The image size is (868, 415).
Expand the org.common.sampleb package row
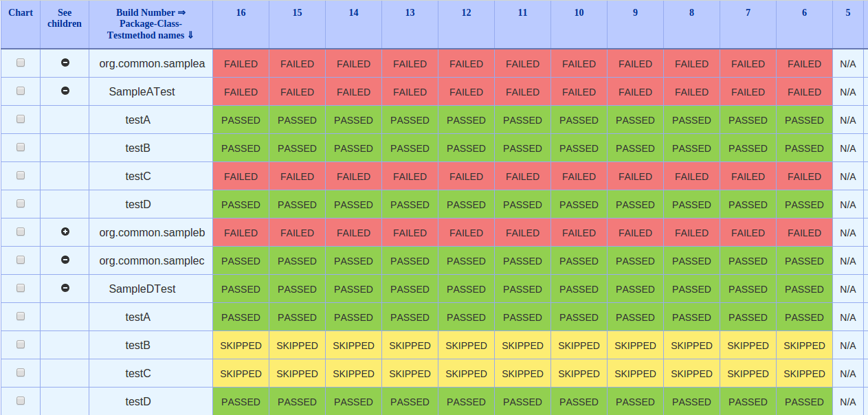[65, 232]
